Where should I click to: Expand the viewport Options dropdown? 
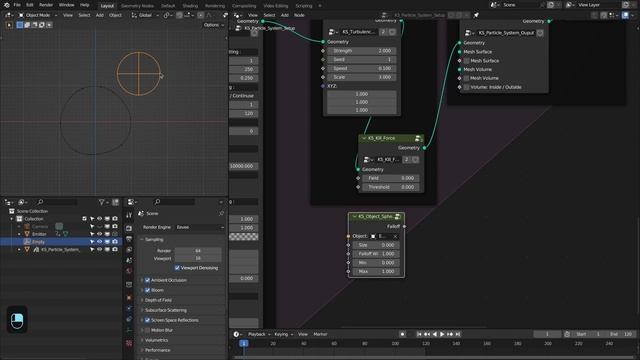pyautogui.click(x=213, y=25)
